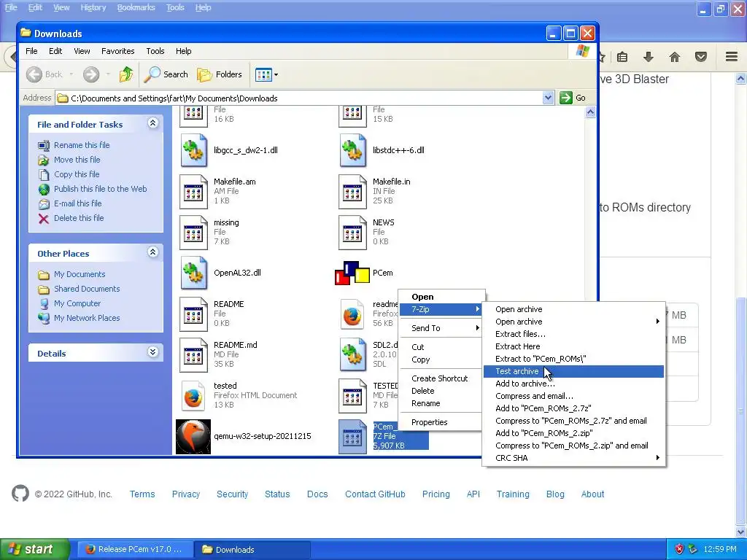
Task: Select Extract files... in 7-Zip submenu
Action: pos(573,334)
